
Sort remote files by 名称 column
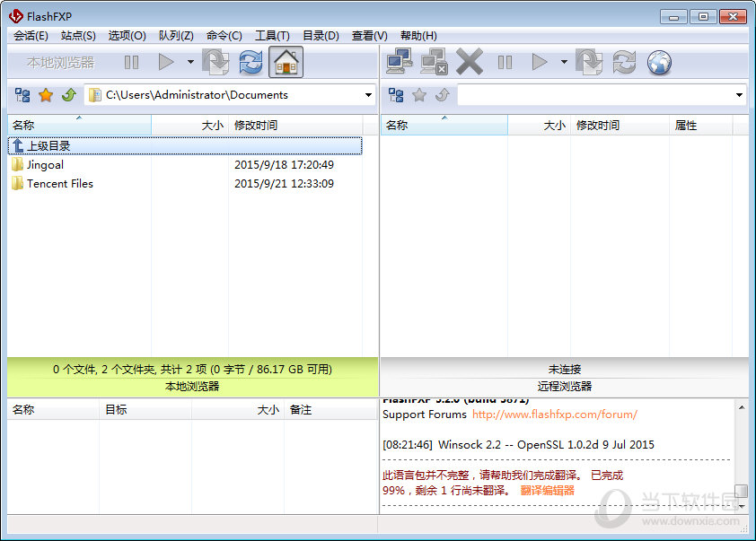[x=444, y=126]
